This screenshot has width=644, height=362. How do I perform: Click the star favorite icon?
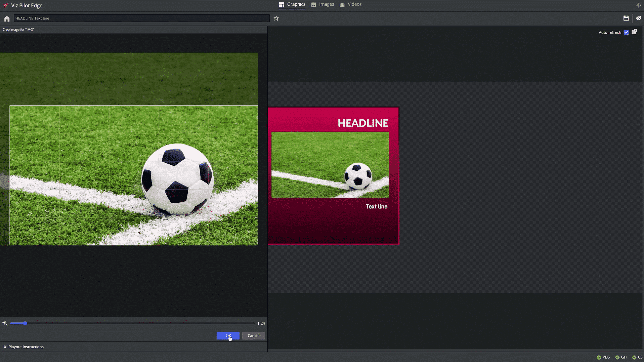[276, 18]
